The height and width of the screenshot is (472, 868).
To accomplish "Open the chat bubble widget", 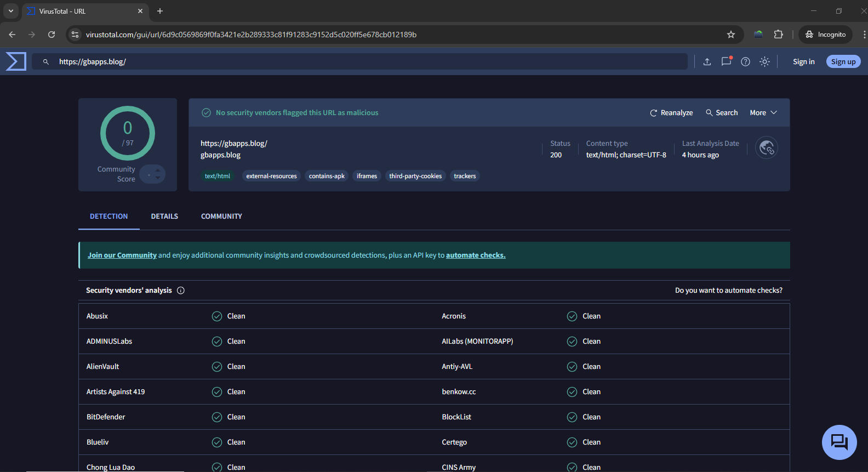I will tap(840, 442).
